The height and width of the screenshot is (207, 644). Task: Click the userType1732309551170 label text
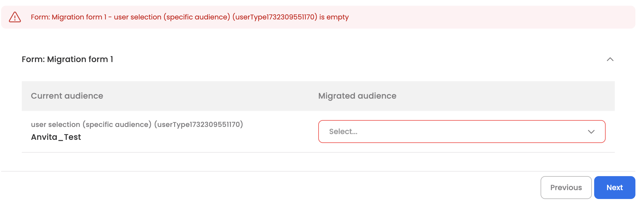click(x=198, y=125)
